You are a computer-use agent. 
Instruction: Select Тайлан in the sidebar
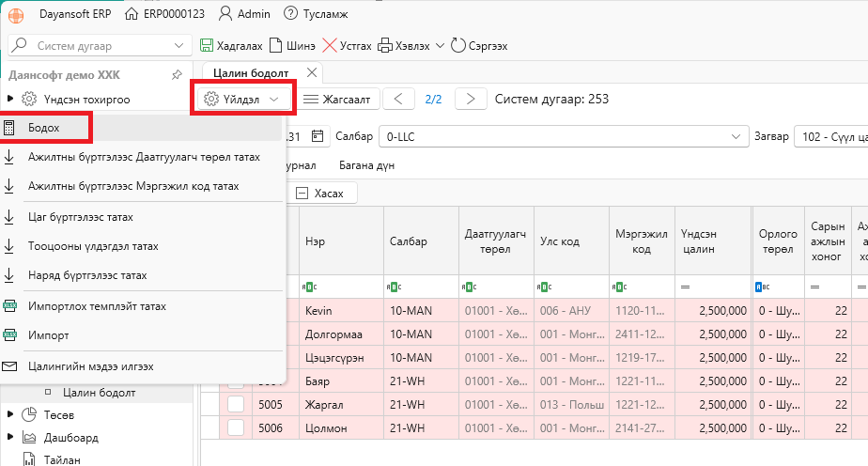tap(62, 459)
